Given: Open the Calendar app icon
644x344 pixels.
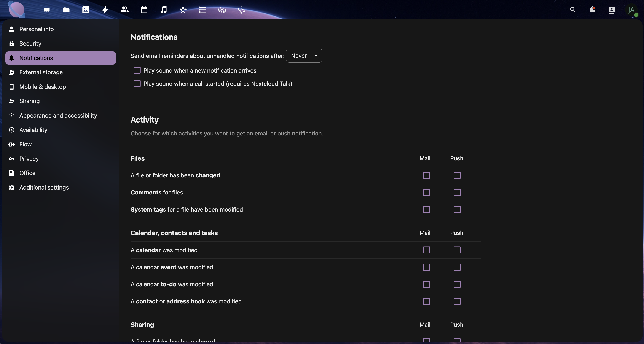Looking at the screenshot, I should click(x=144, y=10).
